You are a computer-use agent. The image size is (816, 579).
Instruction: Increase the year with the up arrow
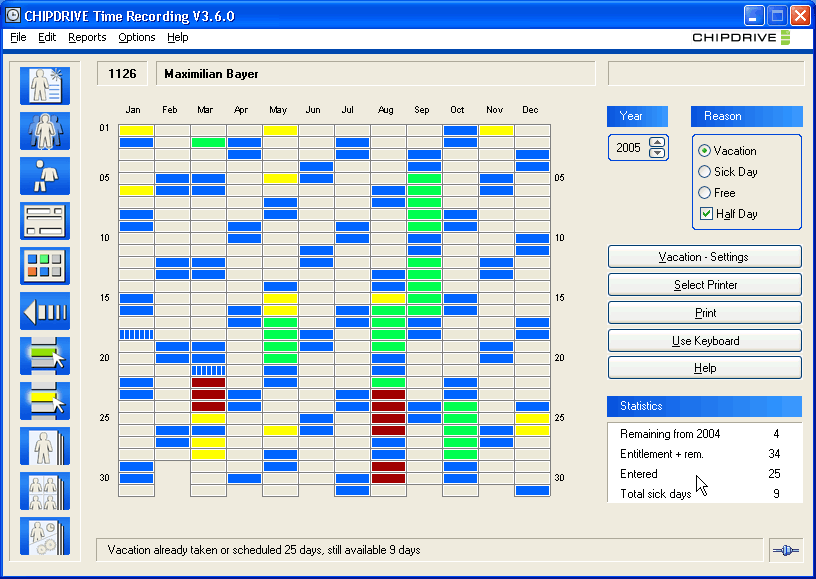657,142
